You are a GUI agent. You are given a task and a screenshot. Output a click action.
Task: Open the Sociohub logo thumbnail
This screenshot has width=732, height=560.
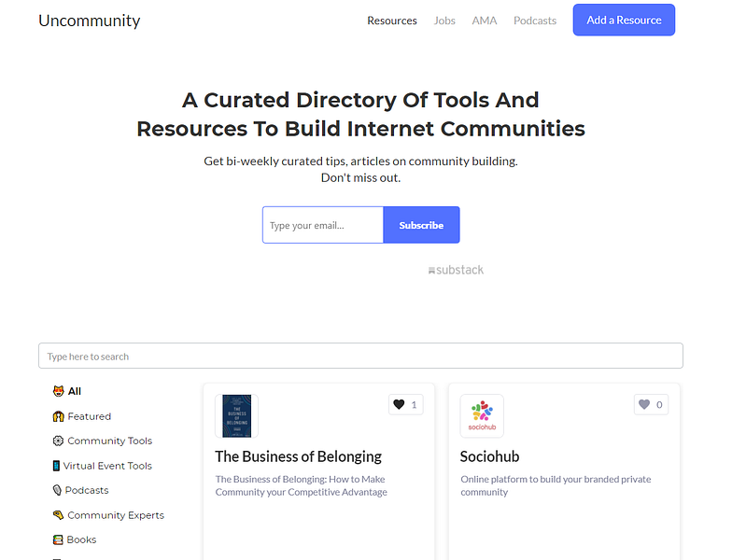(x=482, y=416)
